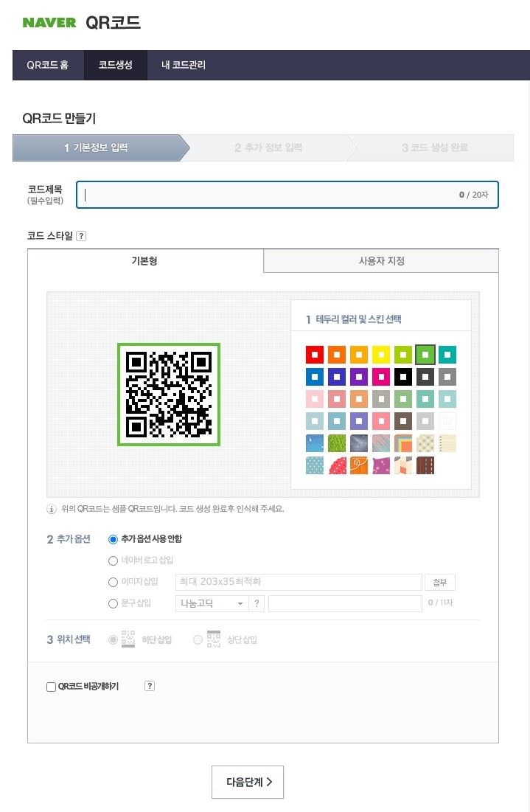Select the 이미지삽입 radio option
Screen dimensions: 530x812
(x=113, y=582)
